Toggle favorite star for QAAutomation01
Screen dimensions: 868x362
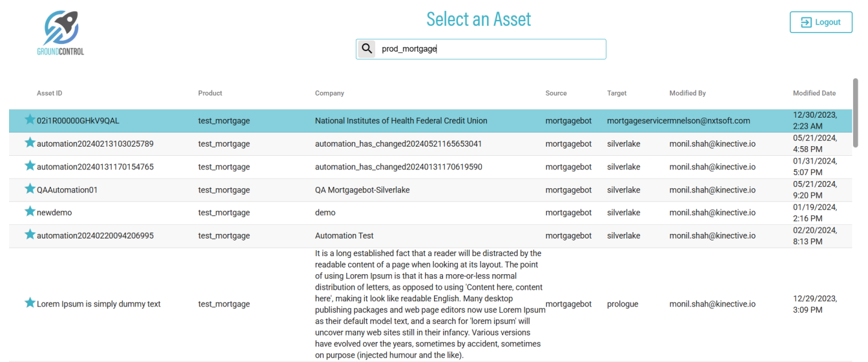click(x=30, y=189)
